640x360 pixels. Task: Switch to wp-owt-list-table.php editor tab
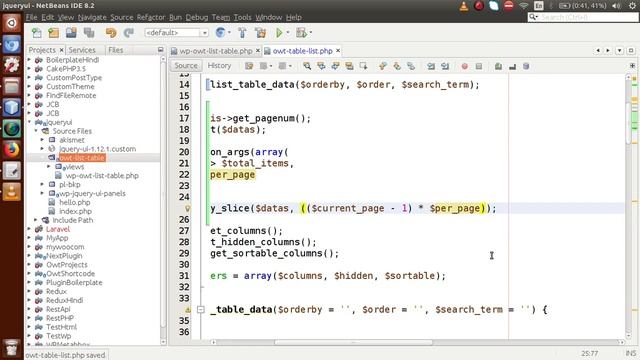click(x=216, y=51)
